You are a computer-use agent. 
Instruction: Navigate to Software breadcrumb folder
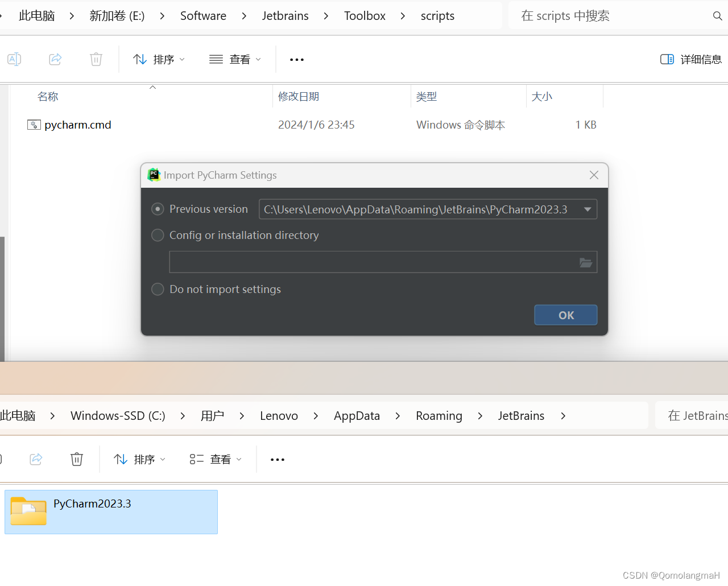click(203, 16)
